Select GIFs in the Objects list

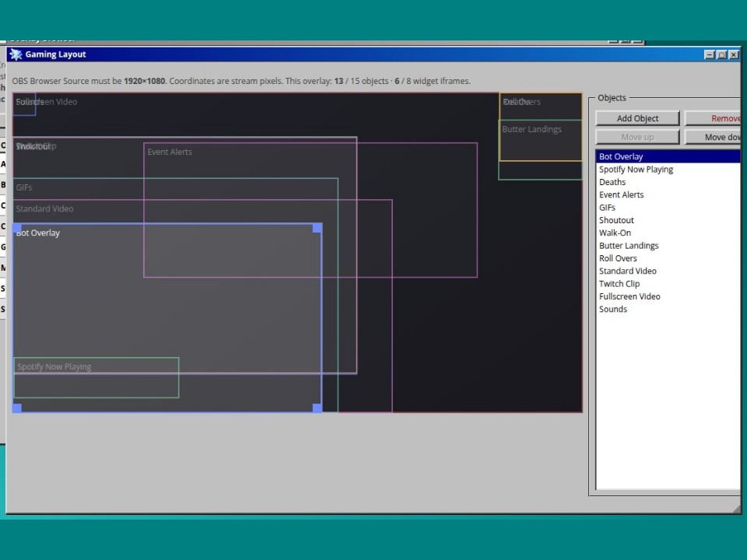point(668,208)
